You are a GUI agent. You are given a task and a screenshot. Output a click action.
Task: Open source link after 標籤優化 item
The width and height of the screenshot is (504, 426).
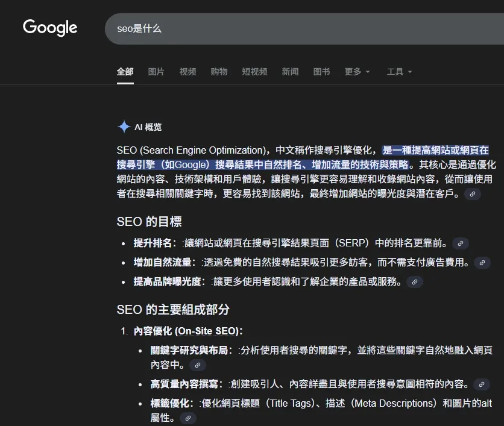pos(188,418)
